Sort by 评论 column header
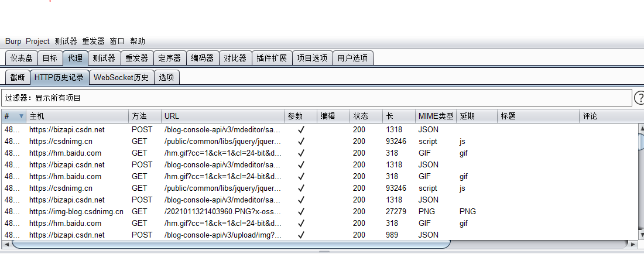The image size is (644, 254). 612,116
